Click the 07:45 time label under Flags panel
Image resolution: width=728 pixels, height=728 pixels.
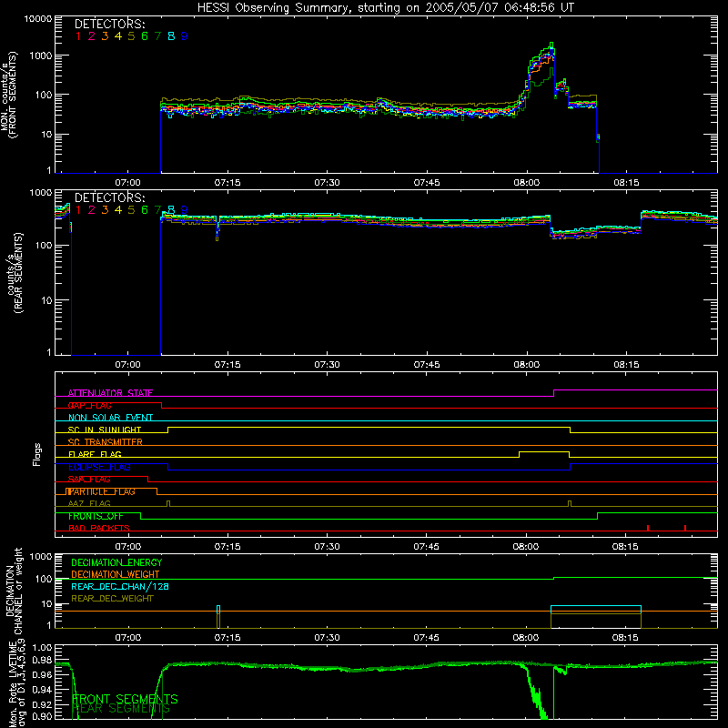426,547
